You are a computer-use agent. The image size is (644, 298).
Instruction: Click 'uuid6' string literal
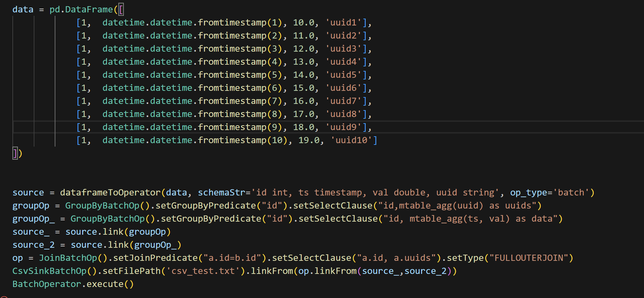pos(343,88)
